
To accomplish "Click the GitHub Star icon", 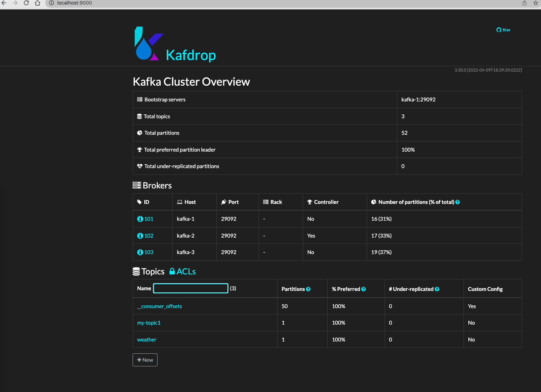I will [x=499, y=30].
